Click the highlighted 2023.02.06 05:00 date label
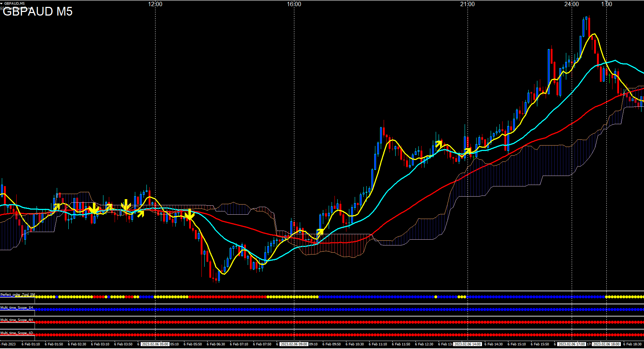644x349 pixels. pos(155,344)
